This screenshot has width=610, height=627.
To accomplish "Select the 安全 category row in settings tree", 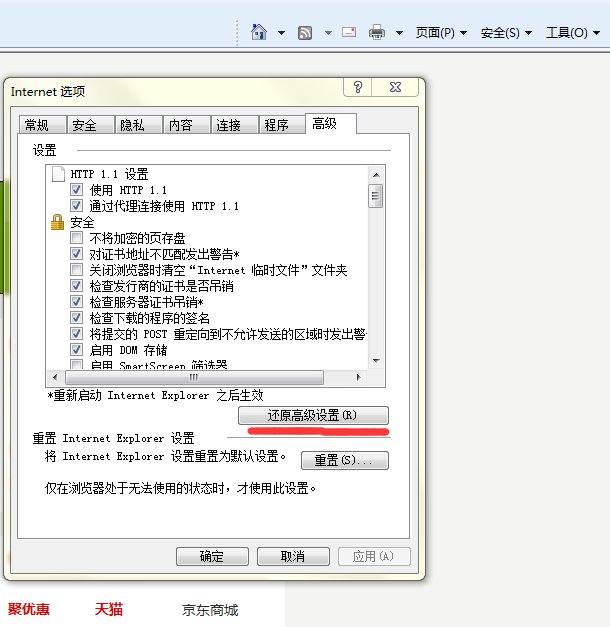I will [x=82, y=222].
